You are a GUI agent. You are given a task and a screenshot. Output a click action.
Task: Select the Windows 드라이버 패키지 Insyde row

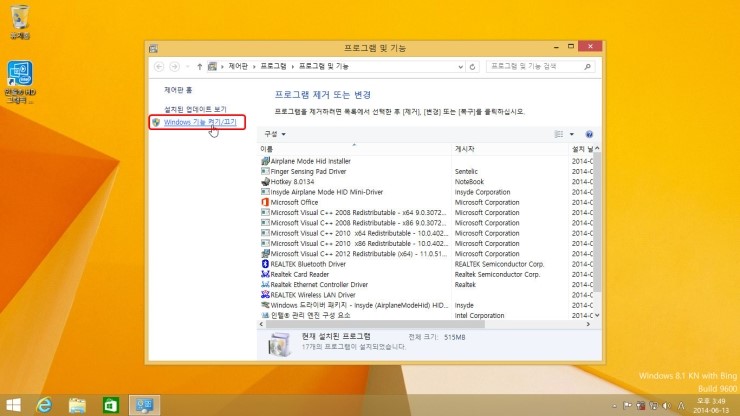pyautogui.click(x=425, y=306)
